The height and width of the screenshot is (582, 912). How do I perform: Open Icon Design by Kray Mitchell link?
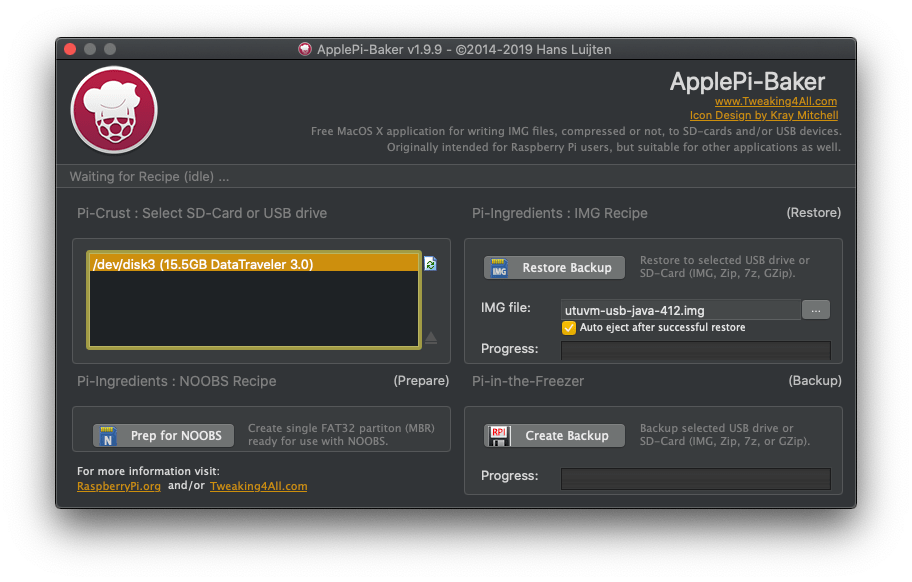764,115
